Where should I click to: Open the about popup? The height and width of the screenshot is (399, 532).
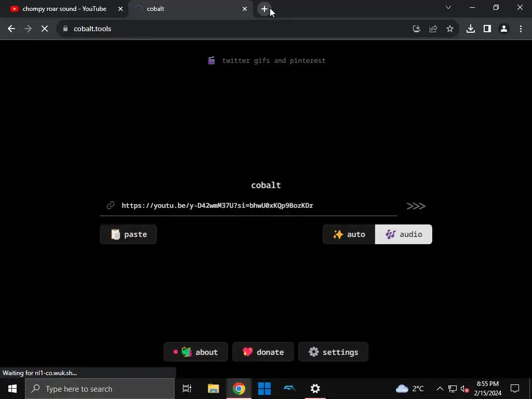(x=196, y=352)
